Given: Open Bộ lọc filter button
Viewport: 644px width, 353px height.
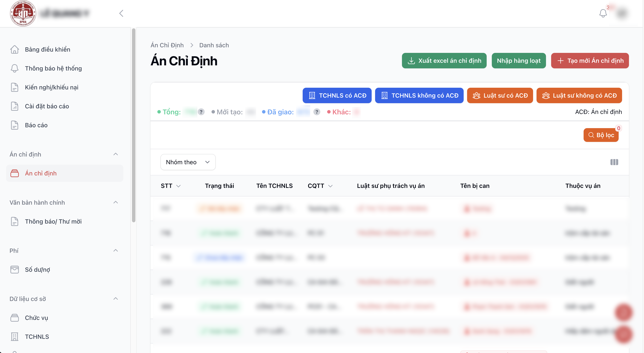Looking at the screenshot, I should tap(601, 135).
